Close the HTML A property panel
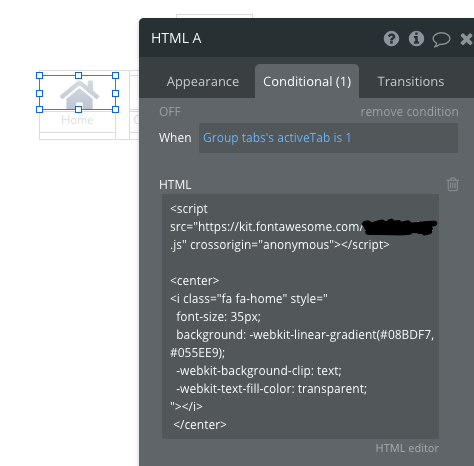Image resolution: width=474 pixels, height=466 pixels. tap(467, 39)
